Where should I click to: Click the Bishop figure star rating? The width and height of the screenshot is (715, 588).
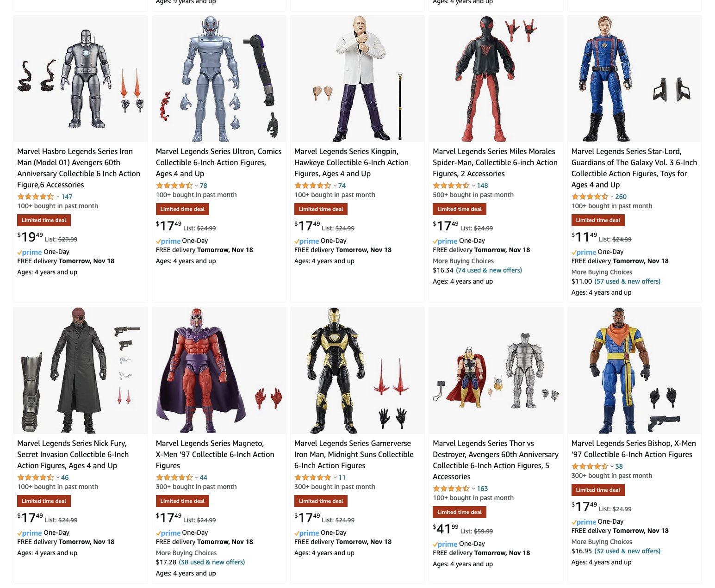click(590, 466)
